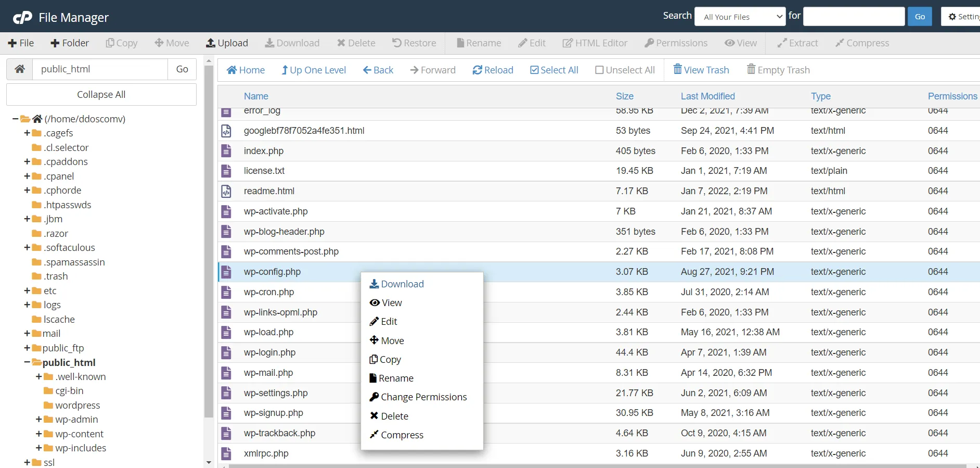
Task: Choose Rename from the context menu
Action: click(392, 378)
